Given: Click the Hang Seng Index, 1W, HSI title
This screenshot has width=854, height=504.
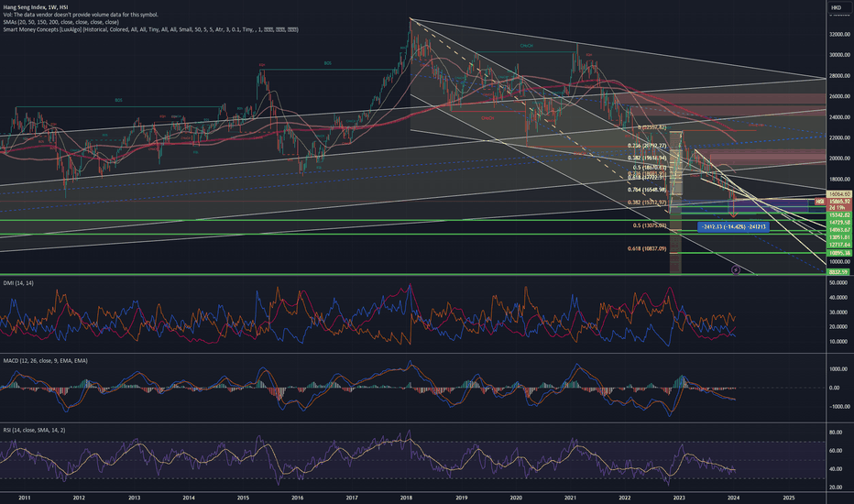Looking at the screenshot, I should click(x=36, y=7).
